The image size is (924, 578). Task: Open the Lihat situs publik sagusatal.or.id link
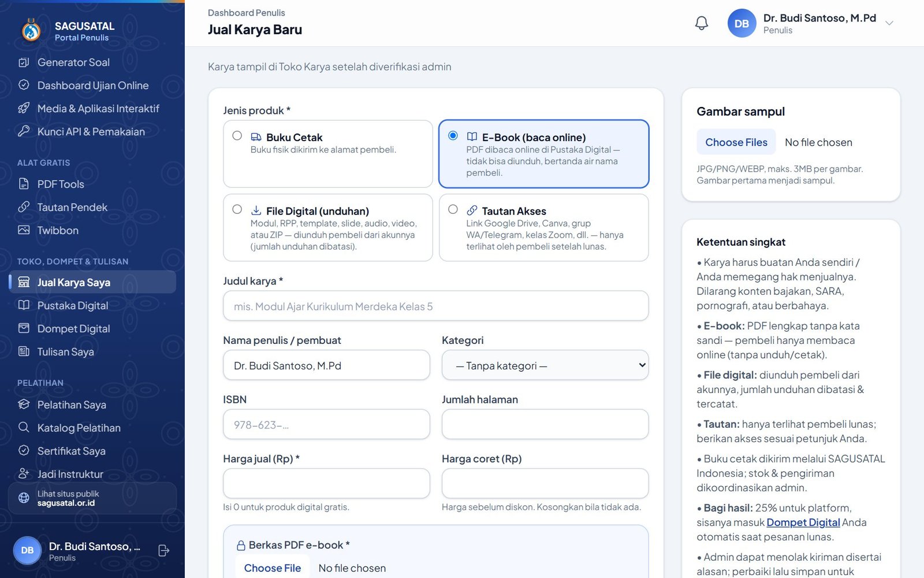[x=92, y=498]
